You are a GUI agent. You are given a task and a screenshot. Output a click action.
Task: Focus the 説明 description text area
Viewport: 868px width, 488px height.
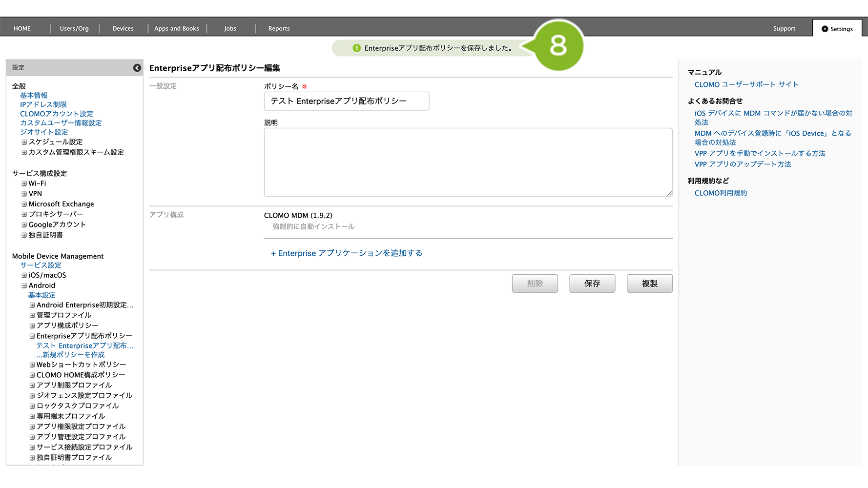coord(468,162)
